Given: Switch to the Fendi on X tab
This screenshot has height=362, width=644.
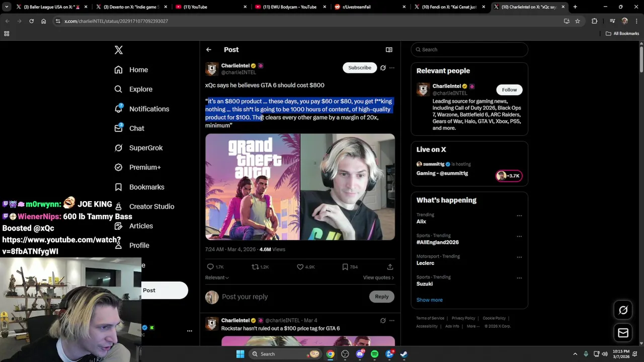Looking at the screenshot, I should coord(449,7).
